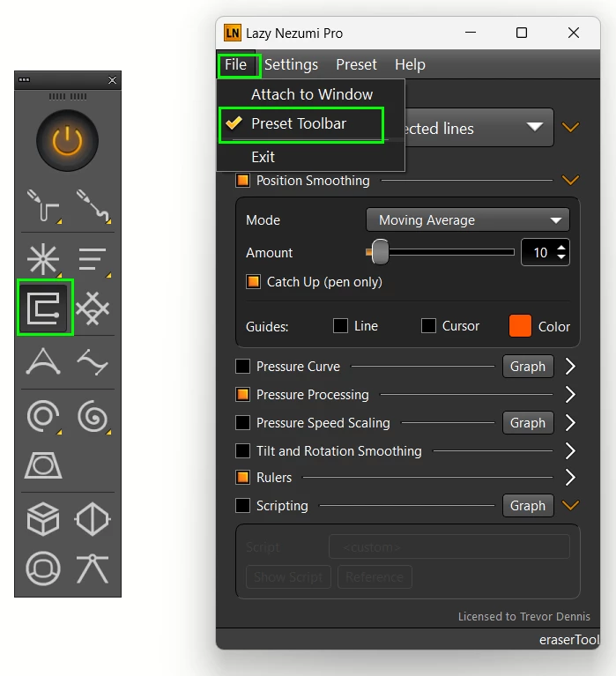This screenshot has width=616, height=676.
Task: Expand the Pressure Curve section
Action: 570,367
